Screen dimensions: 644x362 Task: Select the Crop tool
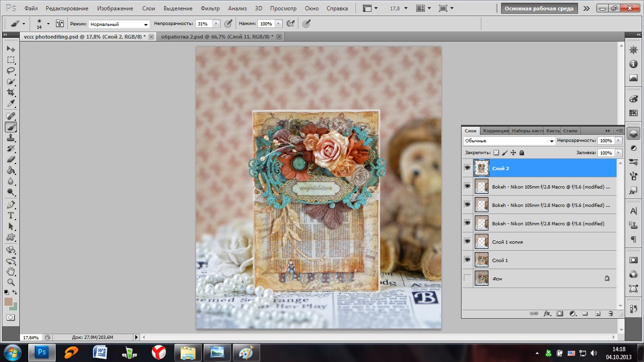tap(10, 92)
